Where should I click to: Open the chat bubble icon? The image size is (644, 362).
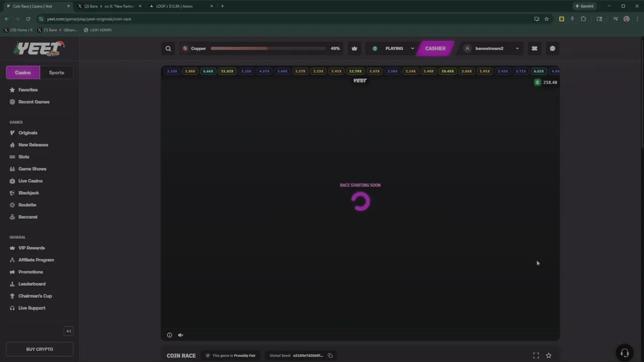coord(552,49)
